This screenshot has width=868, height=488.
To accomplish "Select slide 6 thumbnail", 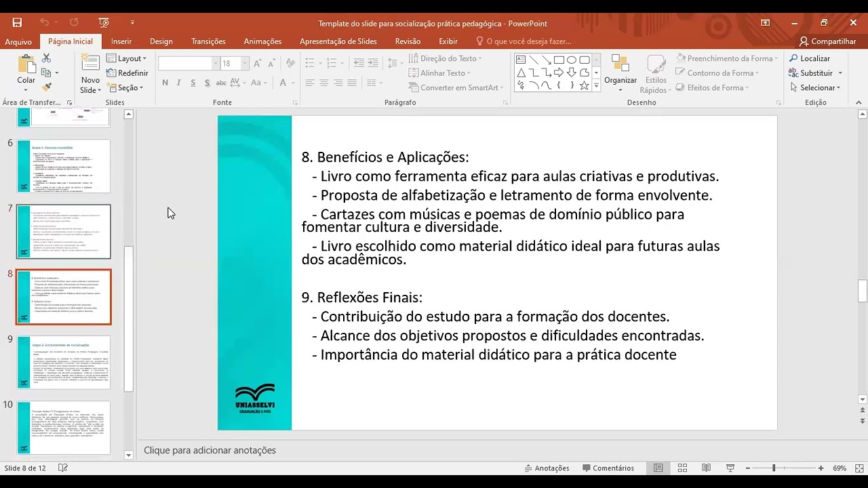I will [x=63, y=166].
